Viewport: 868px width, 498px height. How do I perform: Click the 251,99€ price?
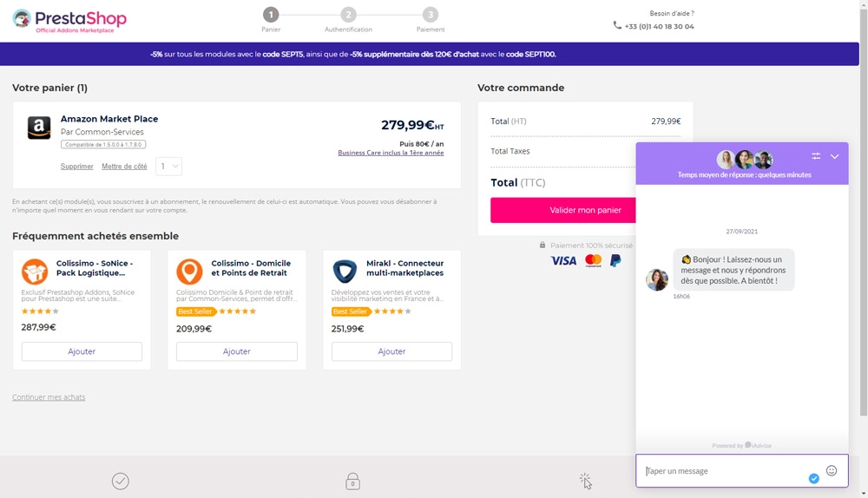pos(348,329)
